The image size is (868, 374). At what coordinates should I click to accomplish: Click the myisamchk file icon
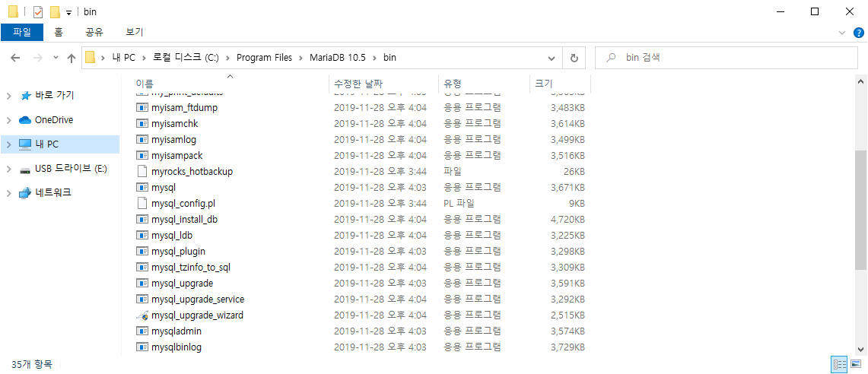coord(142,123)
